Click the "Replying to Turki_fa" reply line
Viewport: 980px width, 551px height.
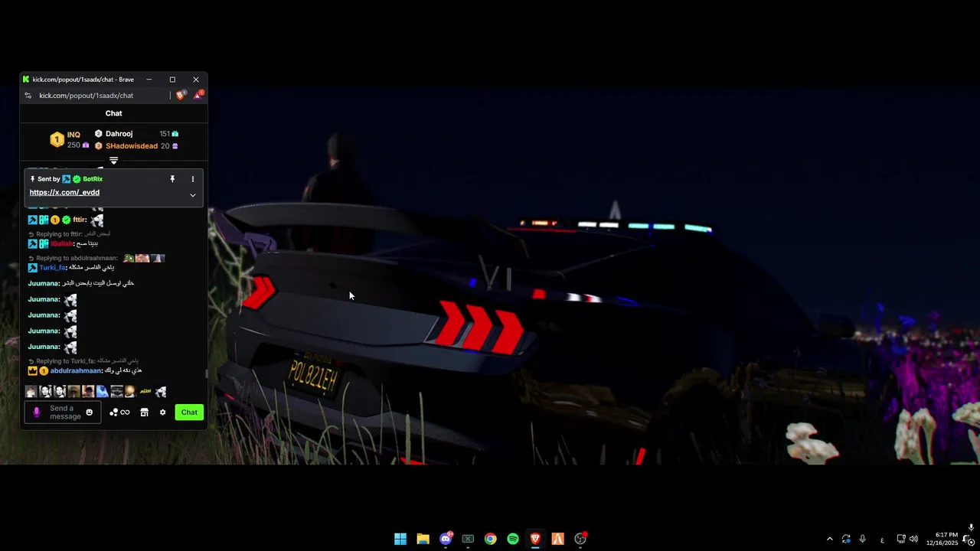pos(83,361)
